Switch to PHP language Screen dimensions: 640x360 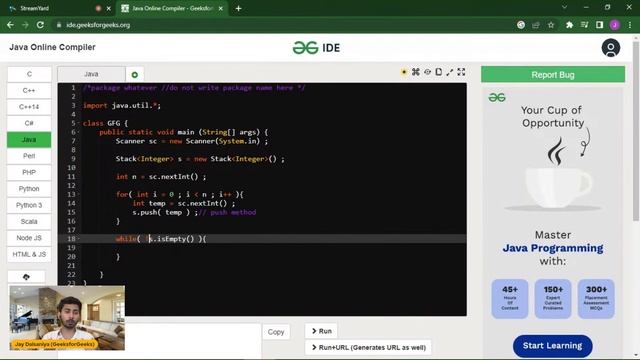[x=29, y=172]
